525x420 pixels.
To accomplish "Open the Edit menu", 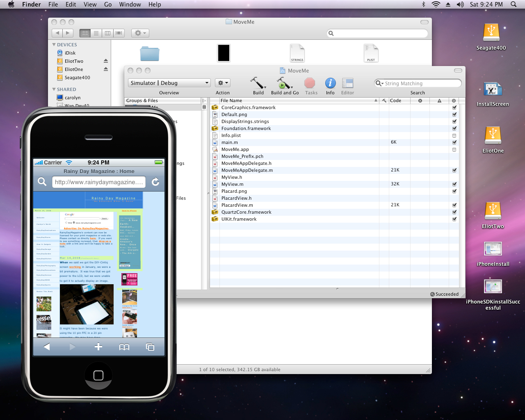I will coord(71,5).
